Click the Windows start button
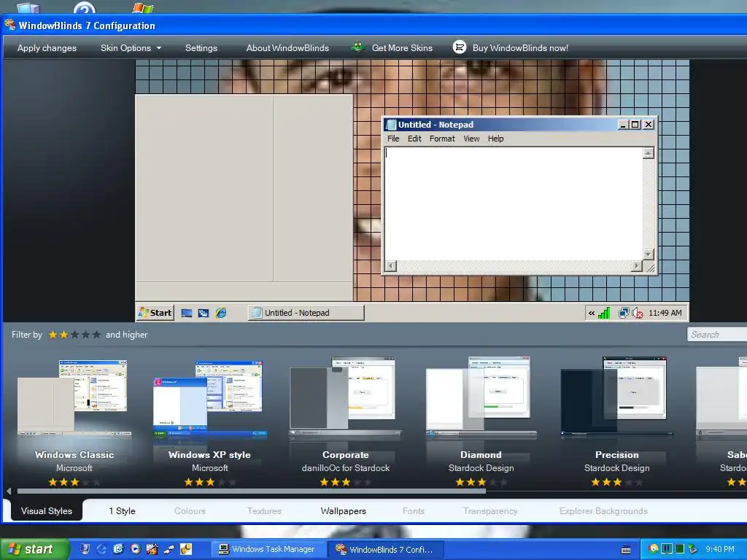Image resolution: width=747 pixels, height=560 pixels. (x=35, y=549)
